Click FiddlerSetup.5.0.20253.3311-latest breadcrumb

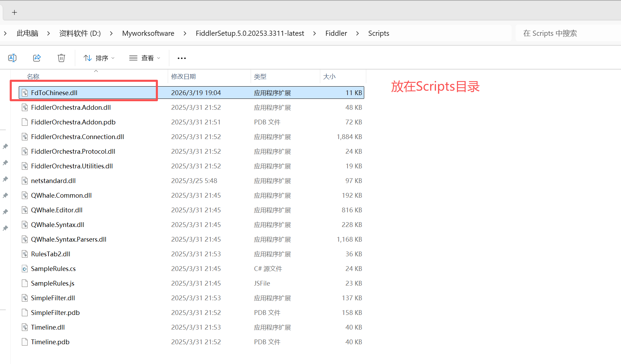point(250,33)
